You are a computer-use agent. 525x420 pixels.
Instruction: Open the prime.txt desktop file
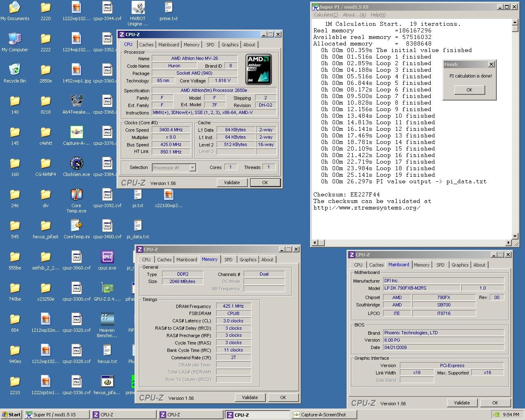(169, 11)
